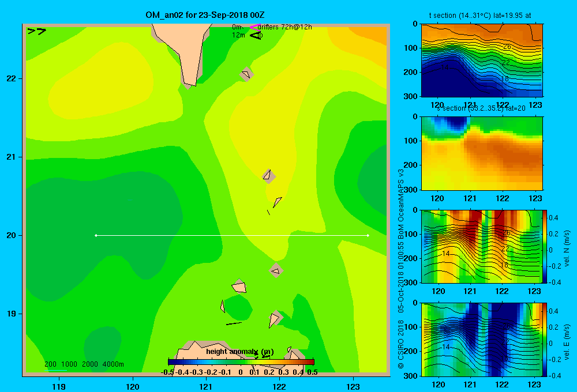Screen dimensions: 577x392
Task: Click the '12m' drifter depth label
Action: point(238,35)
